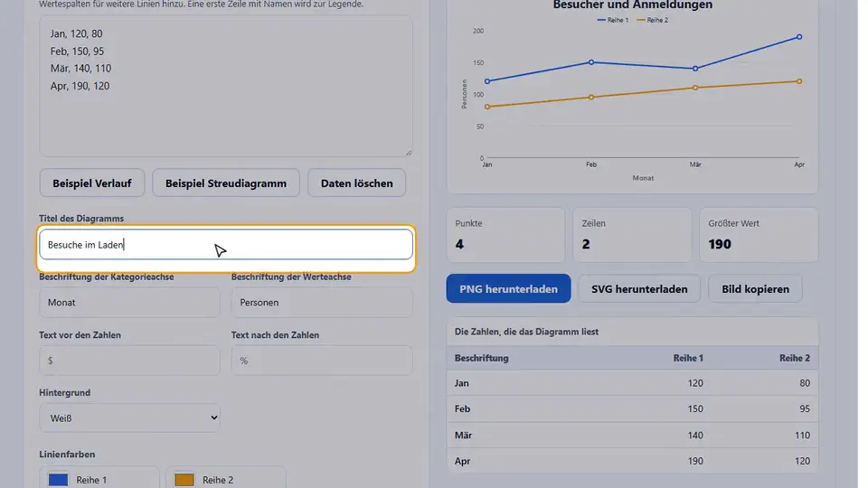Click value 80 in the Jan table row
This screenshot has width=868, height=488.
point(805,383)
